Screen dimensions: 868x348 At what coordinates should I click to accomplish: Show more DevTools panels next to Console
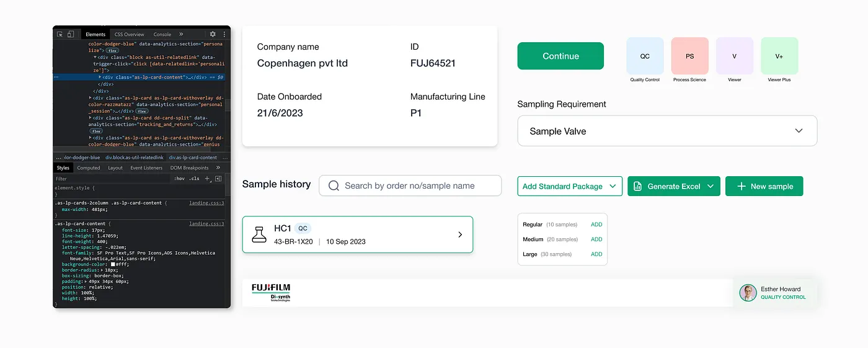click(181, 35)
